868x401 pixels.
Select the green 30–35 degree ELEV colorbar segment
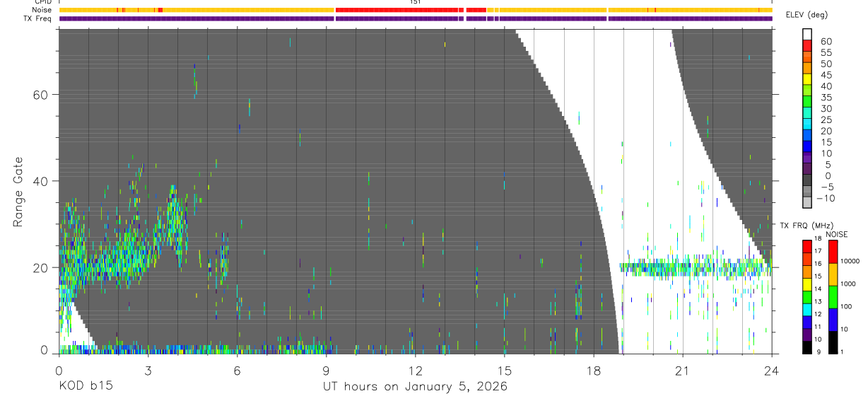click(807, 103)
